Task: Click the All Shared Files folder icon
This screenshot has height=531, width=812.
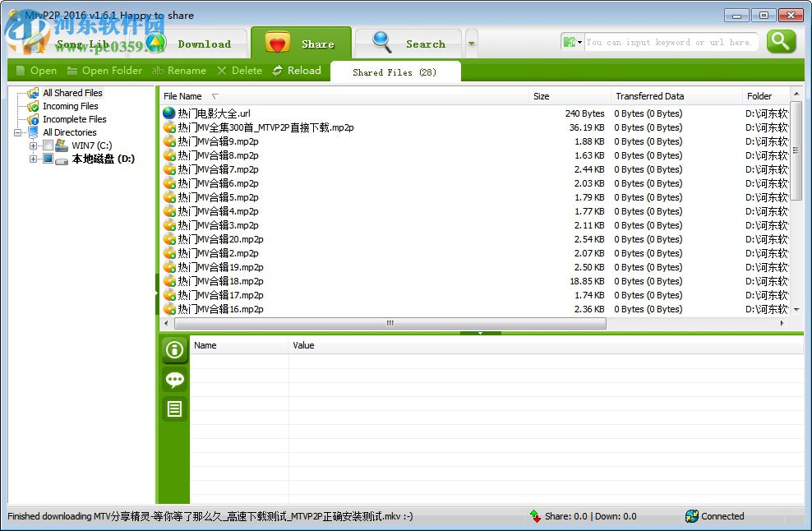Action: point(33,93)
